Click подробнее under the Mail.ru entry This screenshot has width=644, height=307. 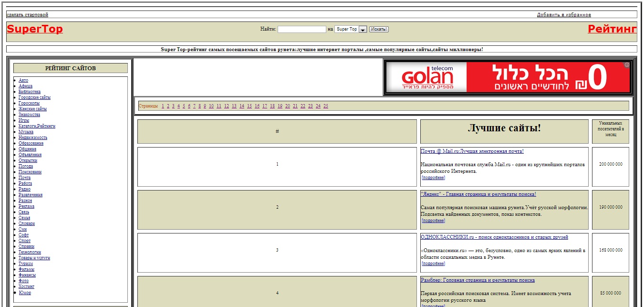pos(433,178)
